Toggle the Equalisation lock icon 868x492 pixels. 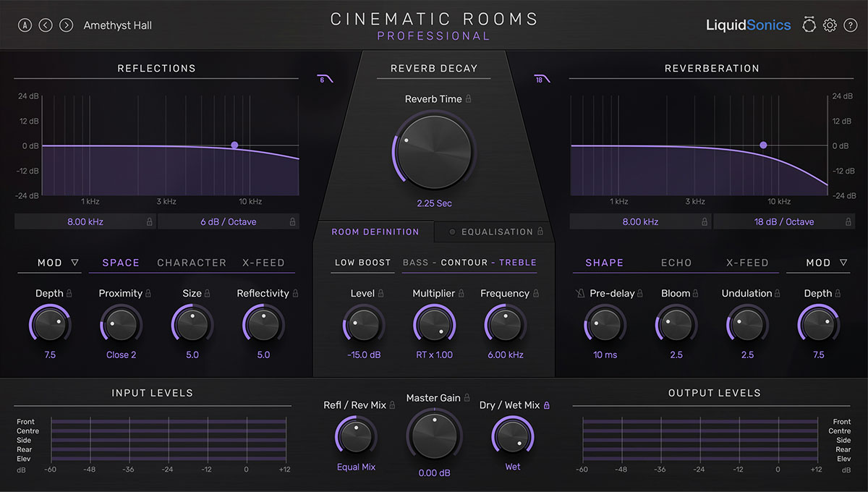pos(540,232)
